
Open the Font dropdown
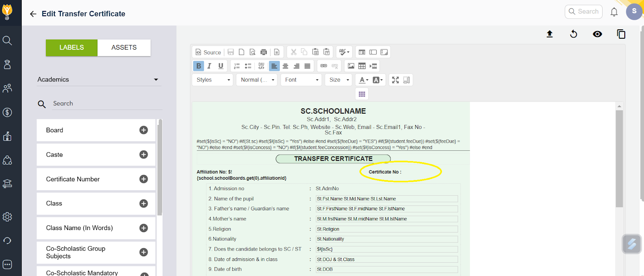(x=301, y=80)
